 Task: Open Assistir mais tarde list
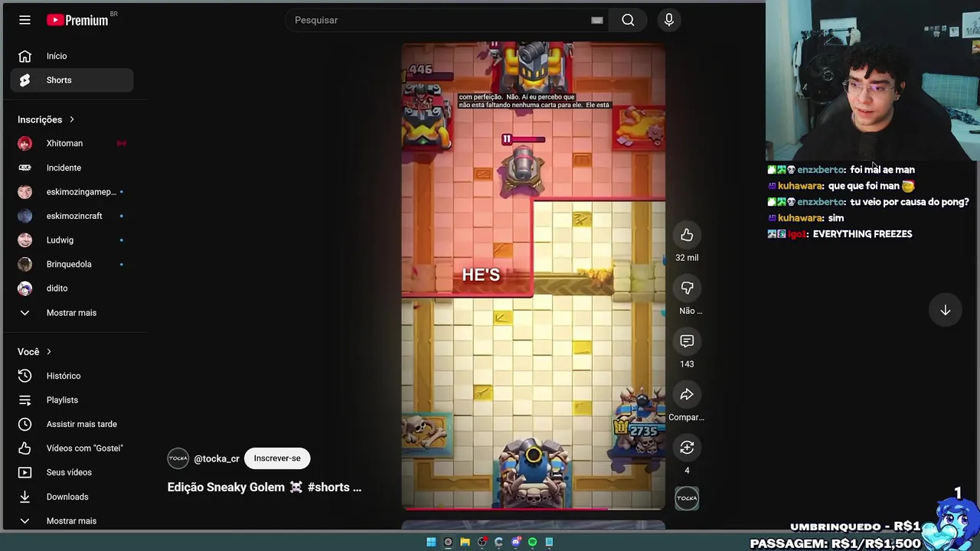(x=72, y=424)
